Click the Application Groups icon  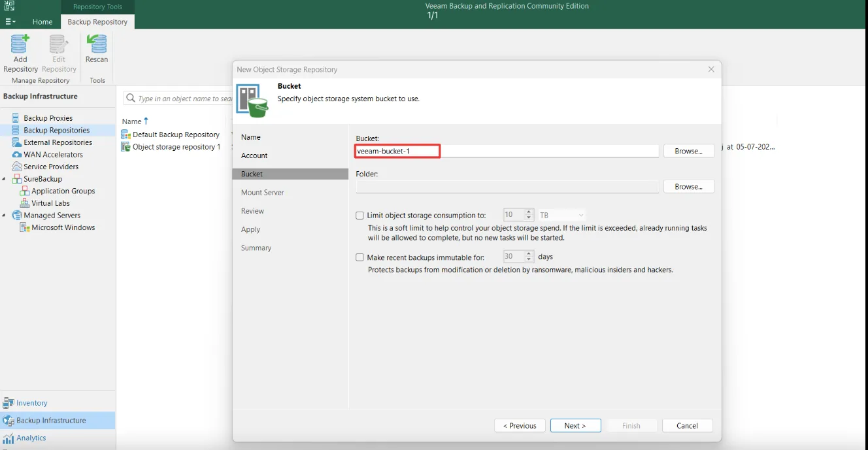24,191
